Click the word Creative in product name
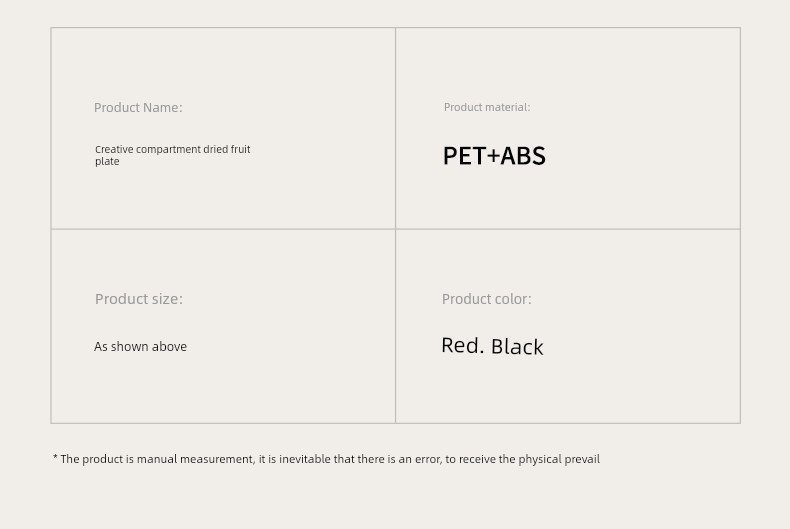 click(x=114, y=150)
